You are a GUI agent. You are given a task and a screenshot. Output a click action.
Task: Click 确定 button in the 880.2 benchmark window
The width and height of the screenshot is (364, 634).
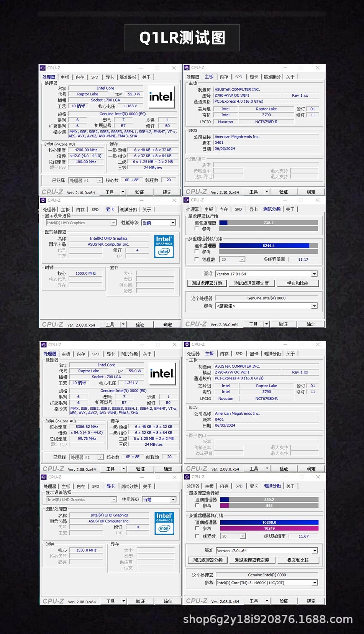(312, 601)
